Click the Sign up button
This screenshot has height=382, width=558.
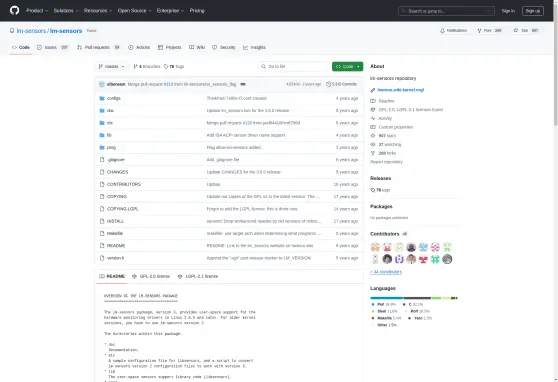(532, 11)
